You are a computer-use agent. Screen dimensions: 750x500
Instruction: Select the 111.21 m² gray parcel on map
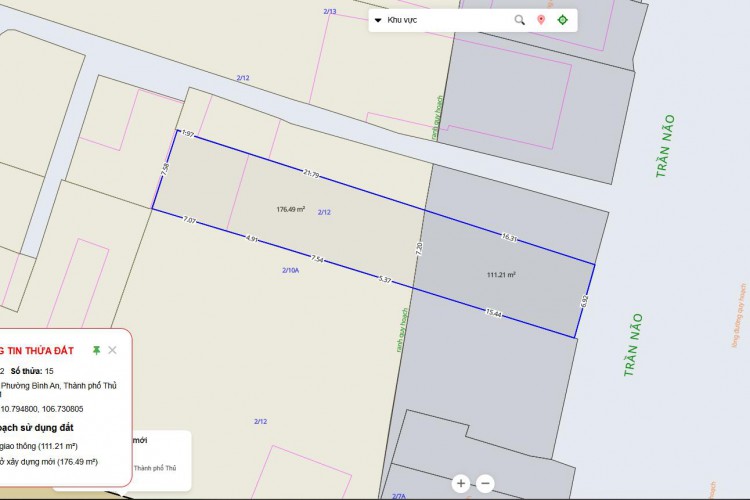pos(501,274)
